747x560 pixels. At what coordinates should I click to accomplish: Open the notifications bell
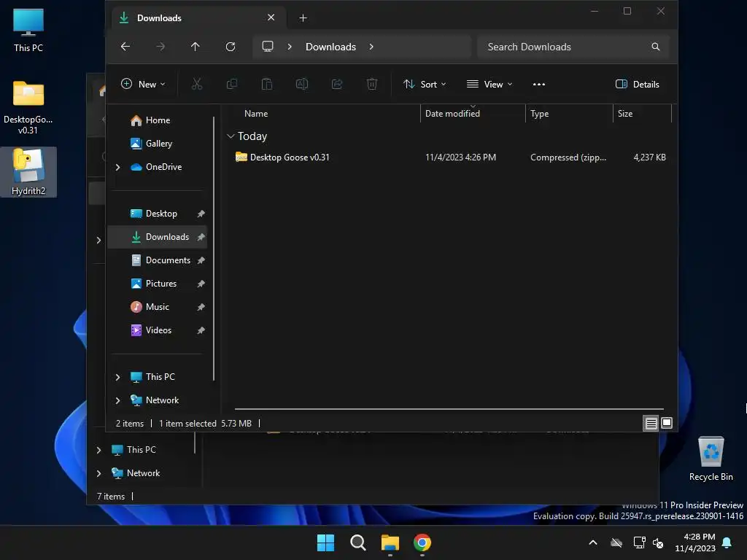pyautogui.click(x=727, y=542)
